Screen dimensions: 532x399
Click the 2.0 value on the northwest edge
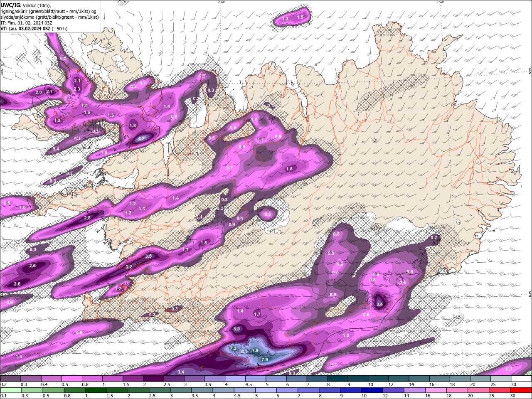(39, 92)
